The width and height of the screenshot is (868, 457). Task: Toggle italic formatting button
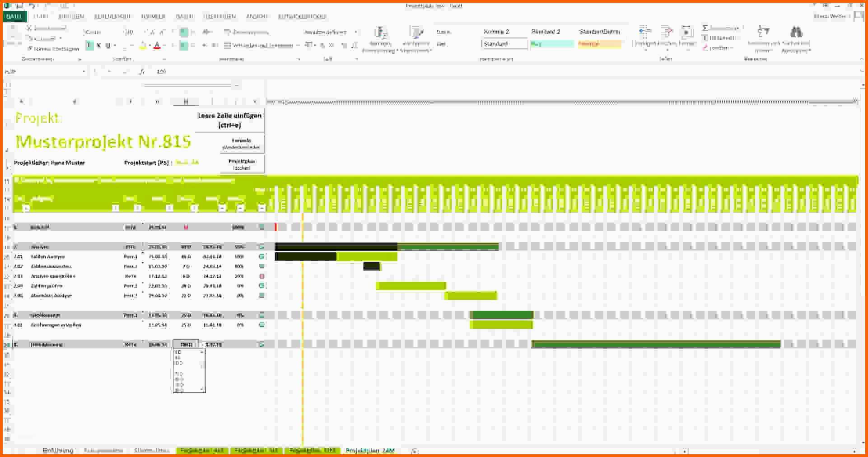[98, 46]
